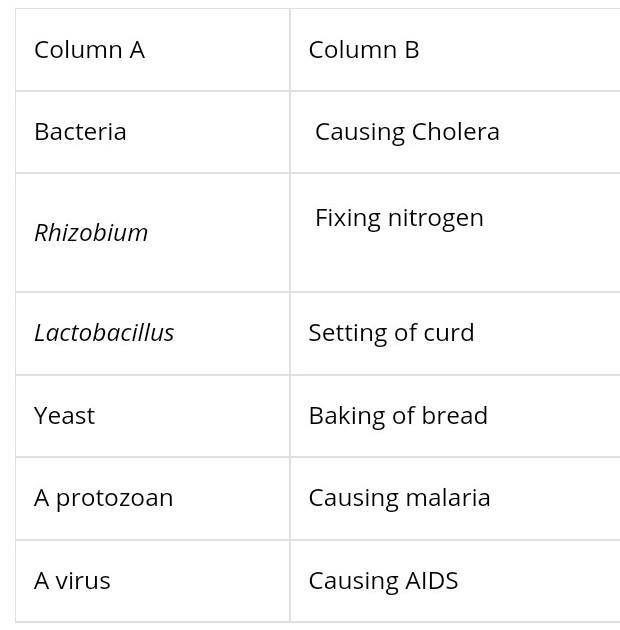The height and width of the screenshot is (630, 620).
Task: Click the word Setting
Action: click(344, 333)
